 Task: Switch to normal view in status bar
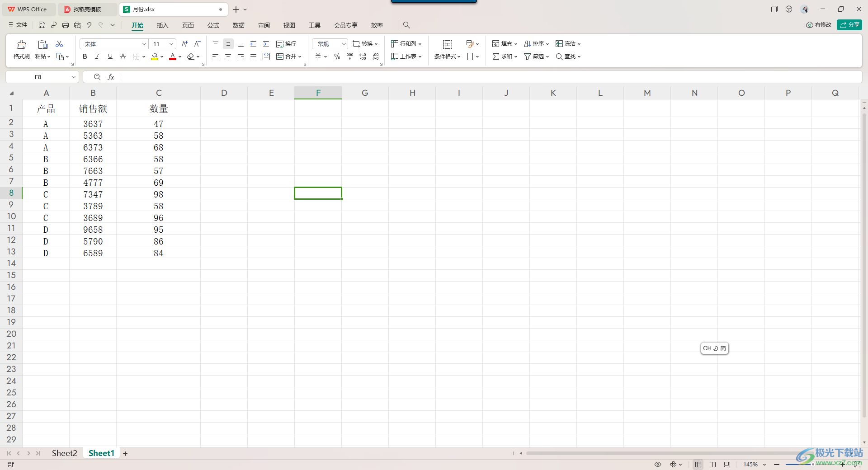point(698,464)
